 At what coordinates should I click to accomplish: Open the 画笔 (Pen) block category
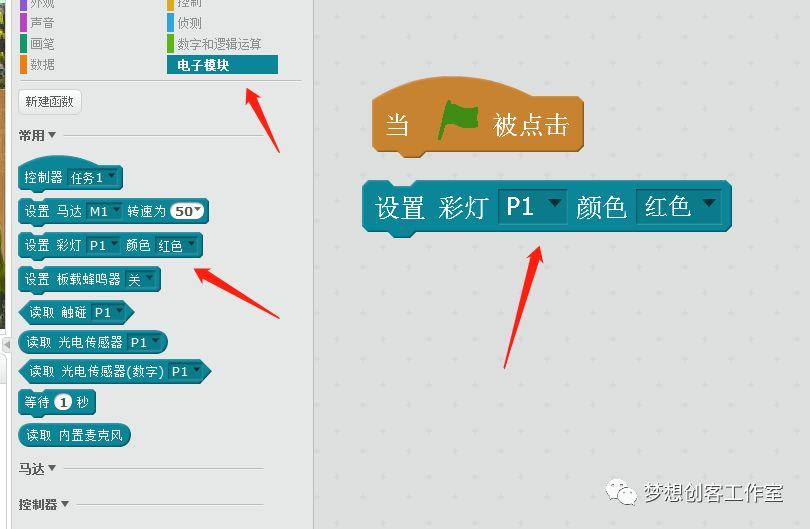pyautogui.click(x=37, y=44)
